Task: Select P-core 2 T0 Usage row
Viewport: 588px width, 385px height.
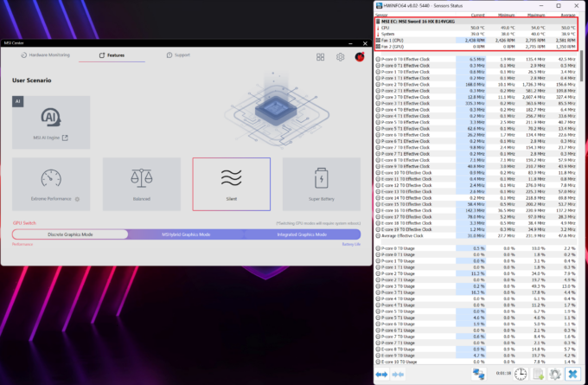Action: pos(476,273)
